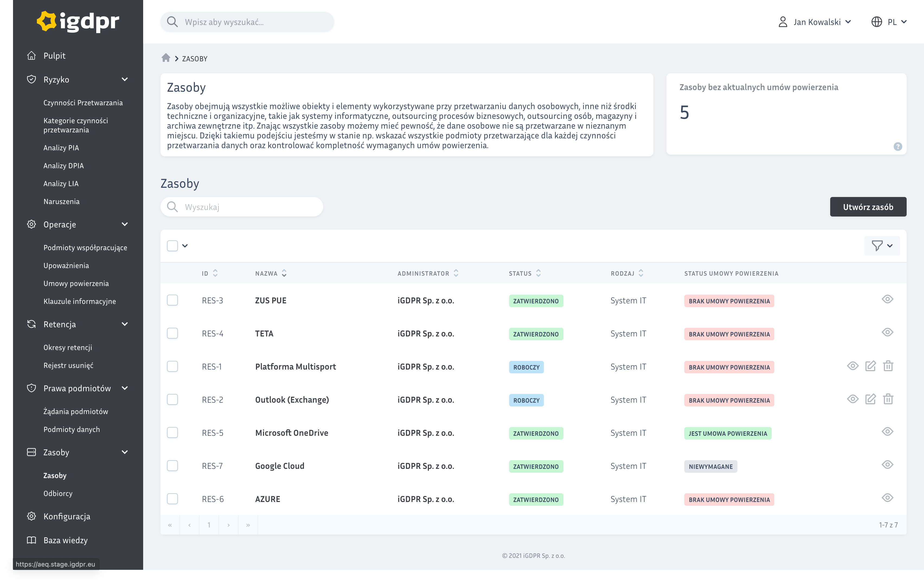The width and height of the screenshot is (924, 585).
Task: Focus the top Wpisz aby wyszukać search field
Action: pyautogui.click(x=247, y=22)
